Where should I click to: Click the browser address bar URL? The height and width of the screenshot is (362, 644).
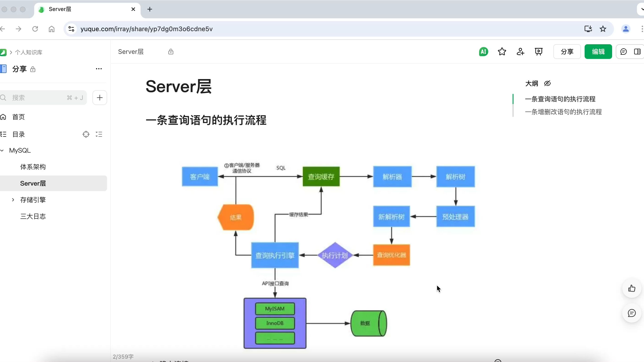pyautogui.click(x=147, y=29)
